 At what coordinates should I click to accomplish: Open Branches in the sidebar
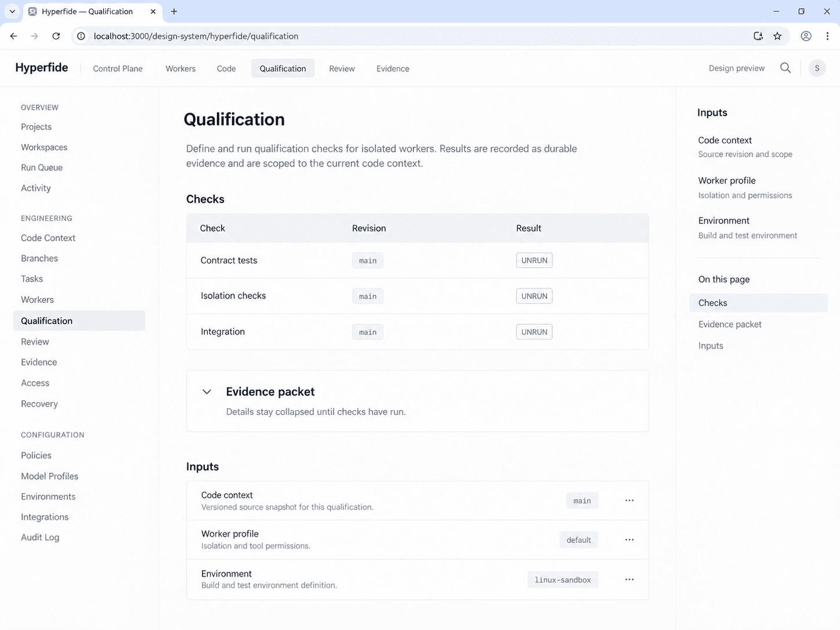coord(39,259)
